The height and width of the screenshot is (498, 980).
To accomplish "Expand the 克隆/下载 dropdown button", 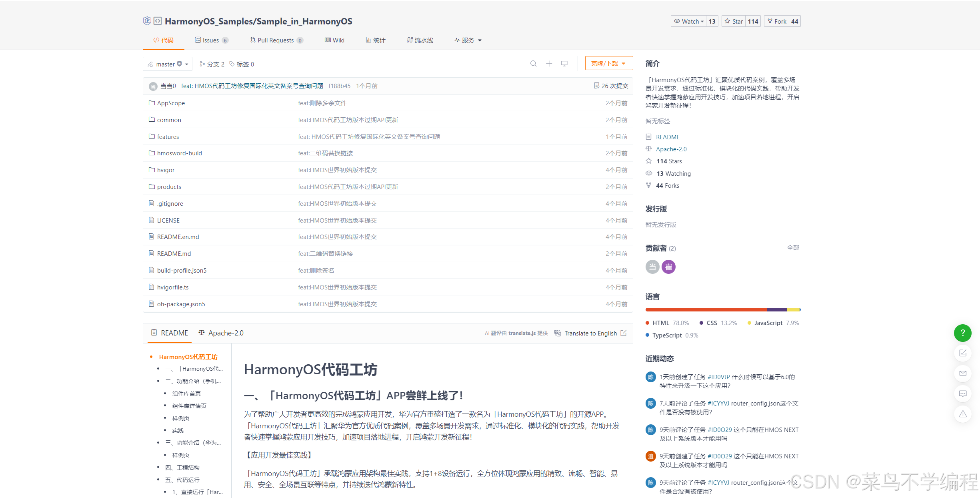I will point(608,63).
